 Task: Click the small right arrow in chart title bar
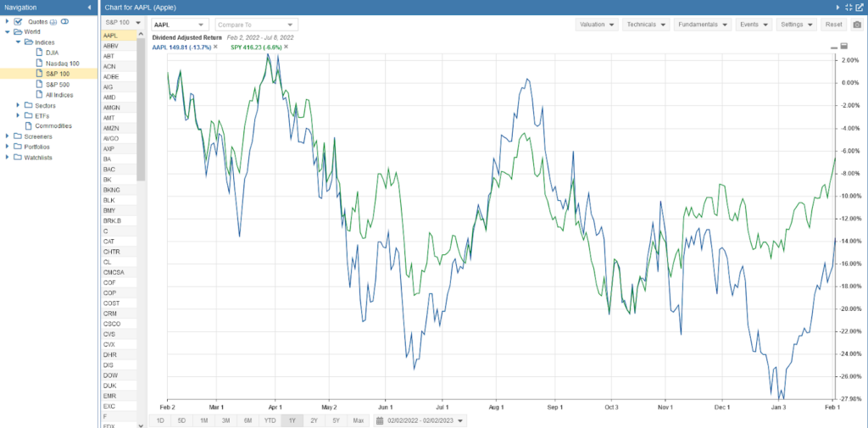(x=838, y=7)
